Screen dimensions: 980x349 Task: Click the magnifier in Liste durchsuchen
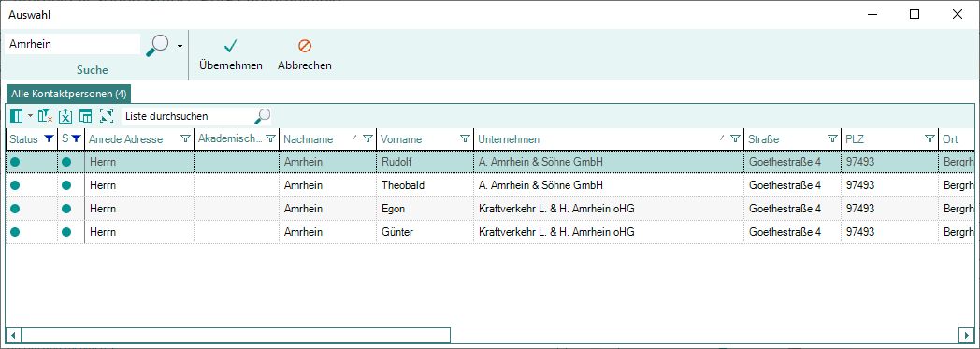[x=263, y=116]
